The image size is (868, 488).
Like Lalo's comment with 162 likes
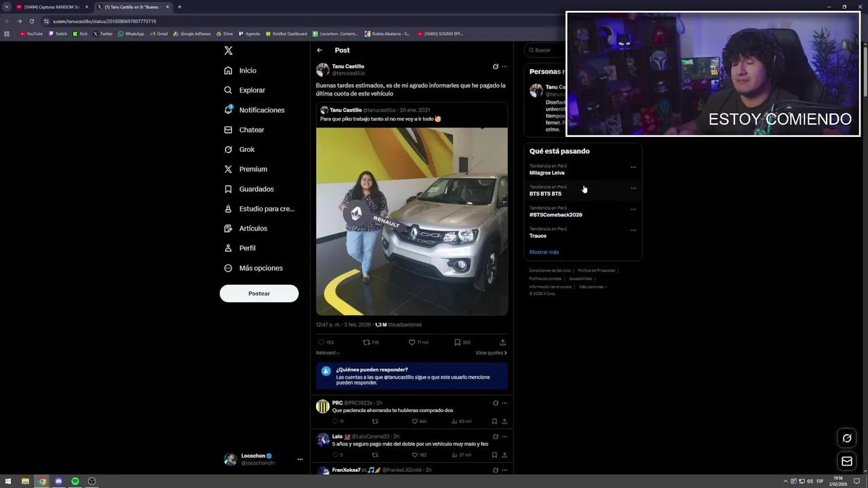pos(415,455)
